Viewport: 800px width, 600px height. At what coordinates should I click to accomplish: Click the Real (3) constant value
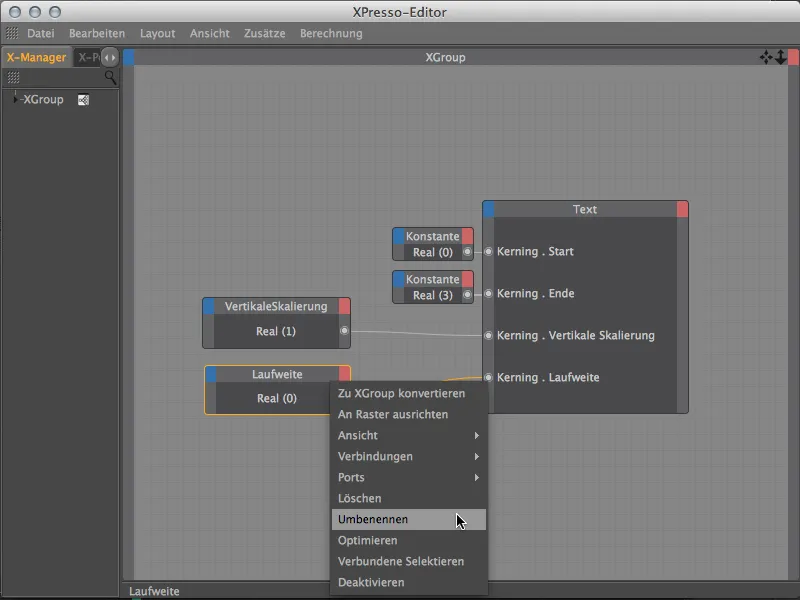coord(433,295)
